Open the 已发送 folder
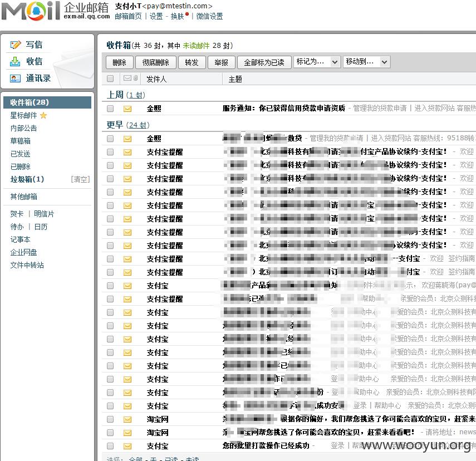 coord(21,154)
